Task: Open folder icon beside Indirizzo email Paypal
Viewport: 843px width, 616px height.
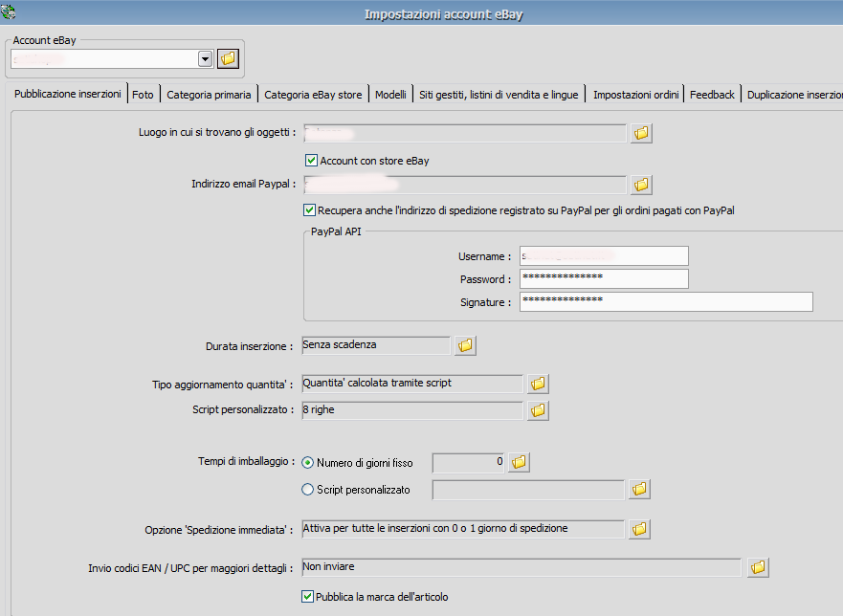Action: coord(641,185)
